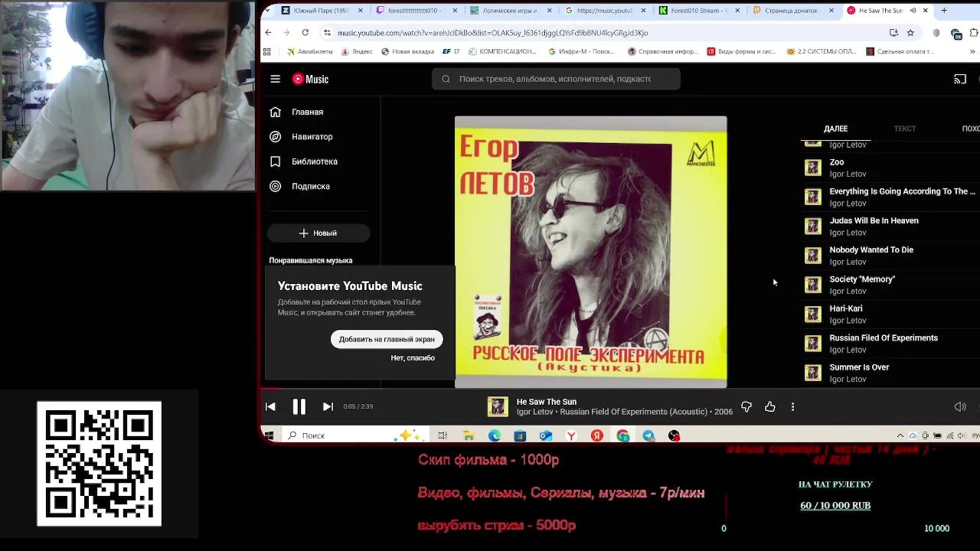Open a new browser tab
Screen dimensions: 980x551
944,11
